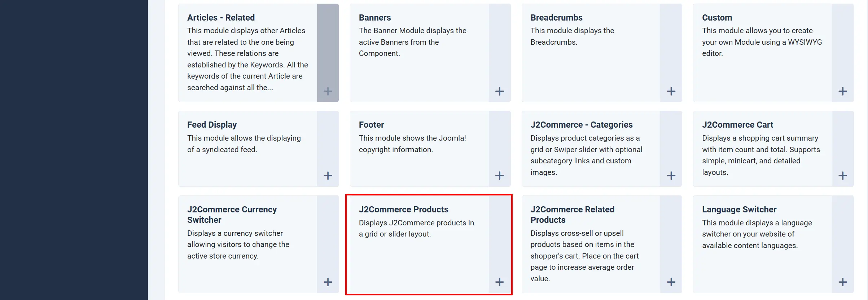Viewport: 868px width, 300px height.
Task: Click plus icon for Footer module
Action: coord(499,176)
